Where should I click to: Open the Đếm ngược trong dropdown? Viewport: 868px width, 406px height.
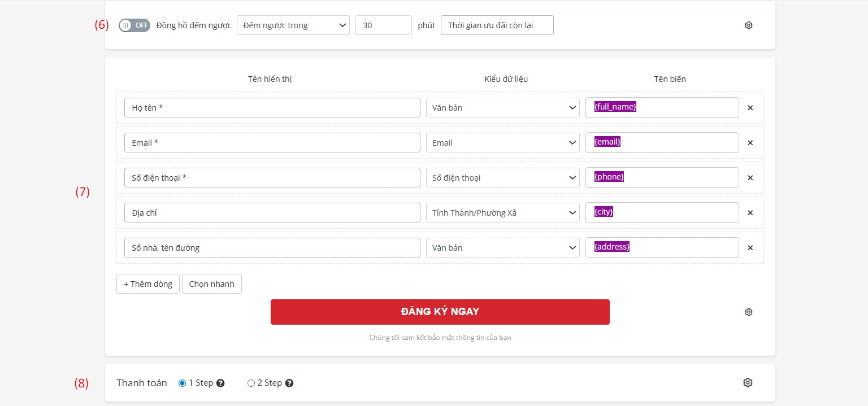pyautogui.click(x=293, y=25)
